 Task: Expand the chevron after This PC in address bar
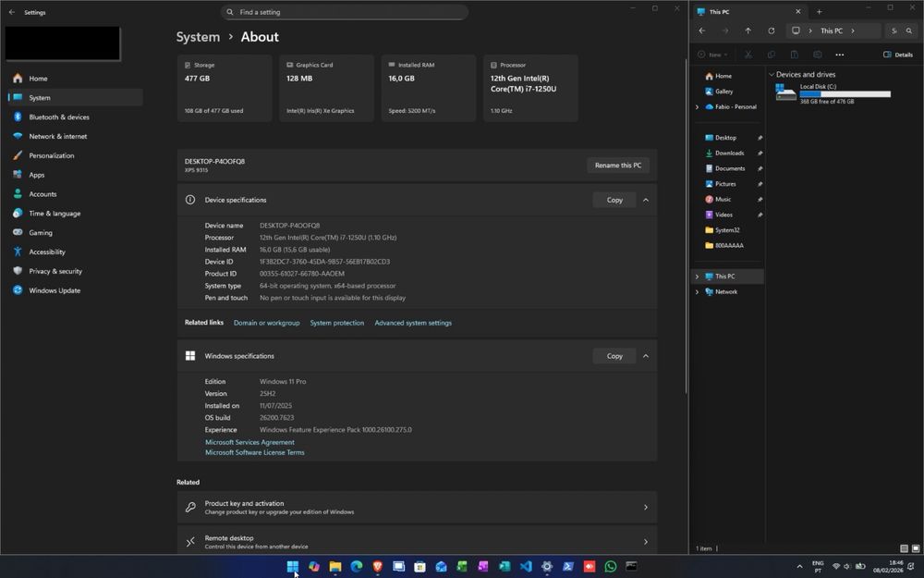(x=853, y=31)
